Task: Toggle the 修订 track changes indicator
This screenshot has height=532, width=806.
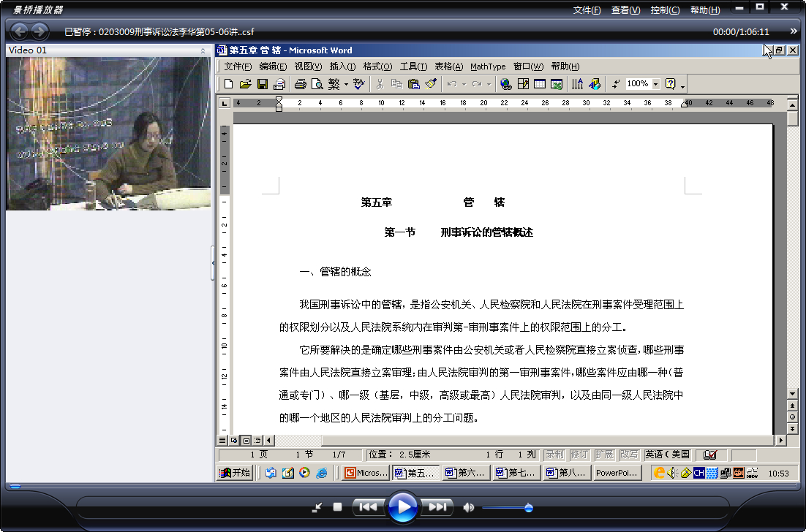Action: [x=579, y=455]
